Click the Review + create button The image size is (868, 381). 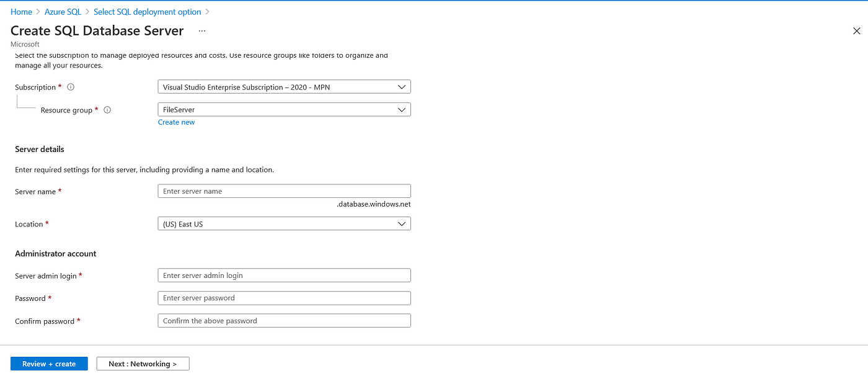click(49, 363)
